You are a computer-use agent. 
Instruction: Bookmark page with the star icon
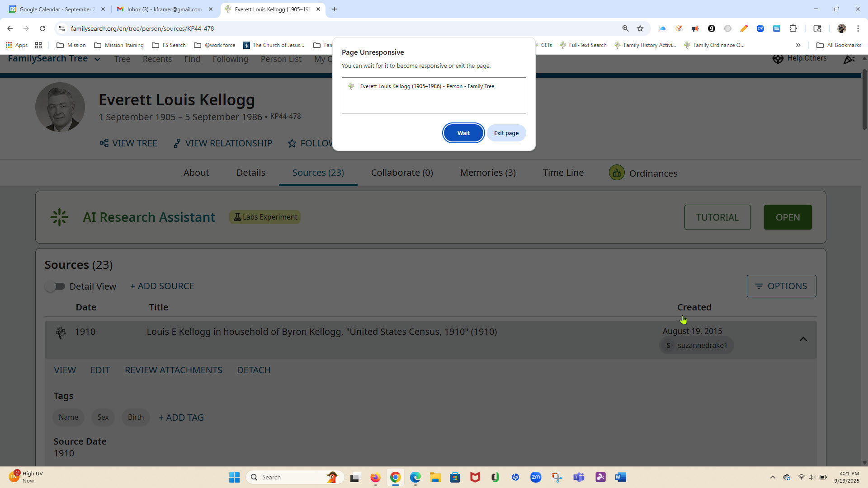click(640, 28)
